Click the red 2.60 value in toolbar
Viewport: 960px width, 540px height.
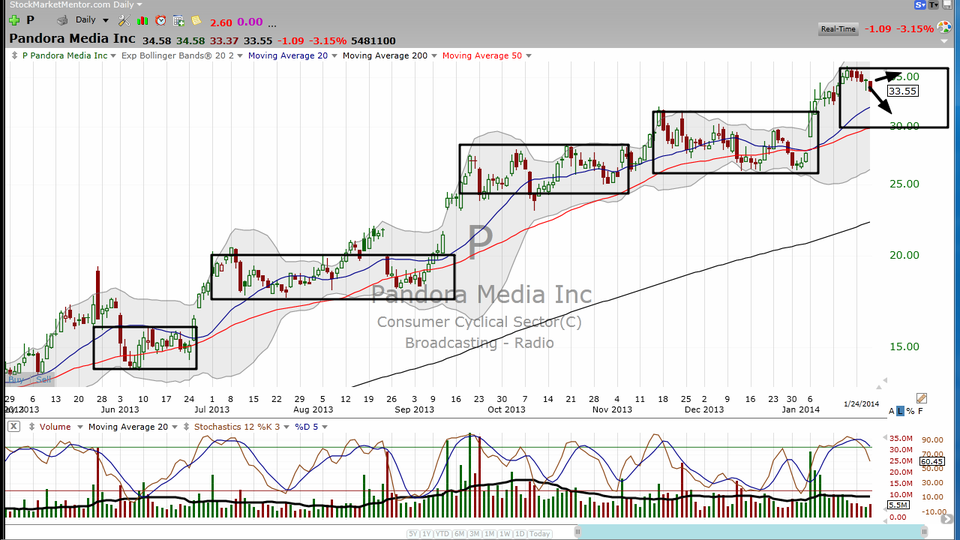tap(221, 23)
